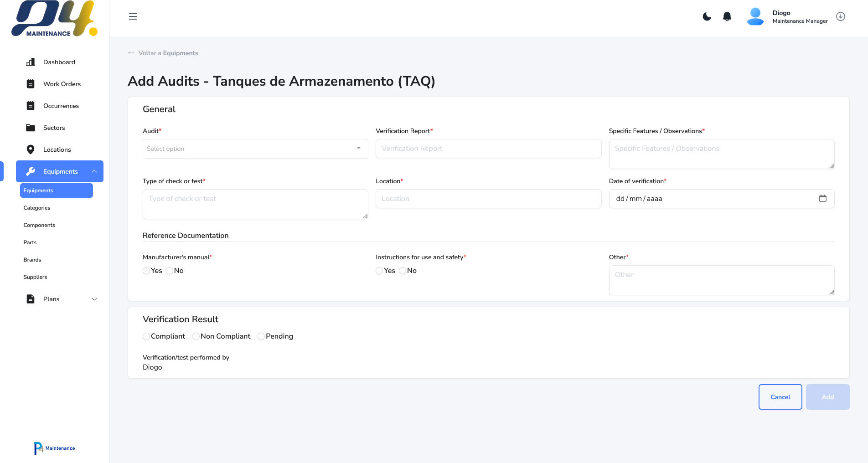Viewport: 868px width, 463px height.
Task: Collapse the Equipments sidebar menu
Action: [94, 171]
